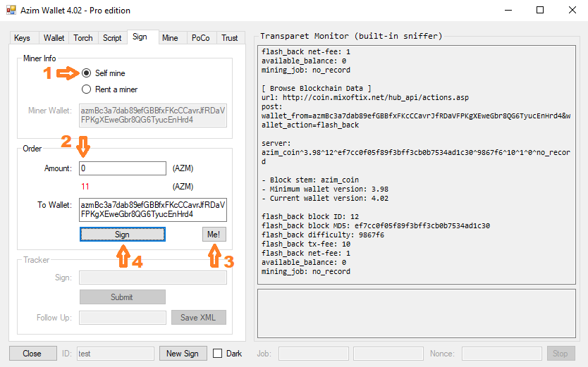The image size is (588, 367).
Task: Maximize the Azim Wallet window
Action: pos(540,10)
